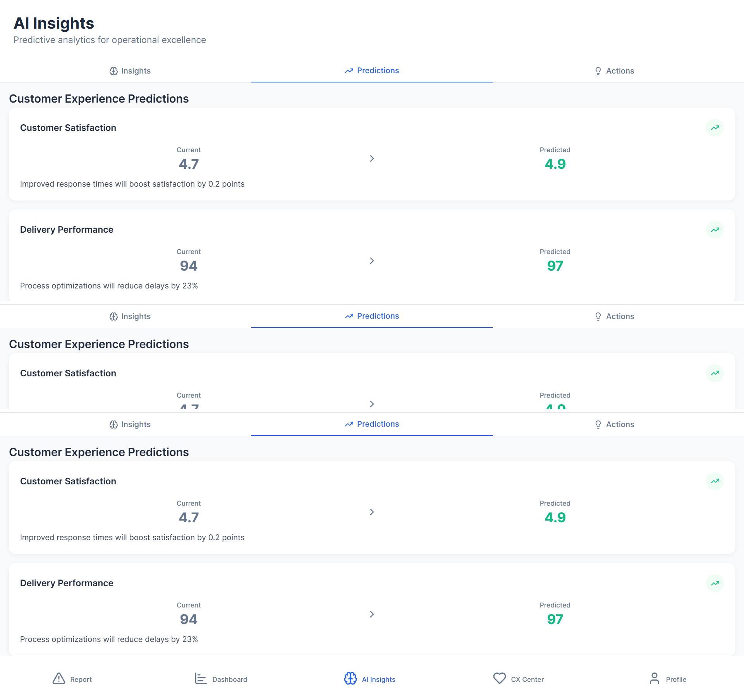Click the brain AI Insights nav icon
Screen dimensions: 744x700
[351, 679]
